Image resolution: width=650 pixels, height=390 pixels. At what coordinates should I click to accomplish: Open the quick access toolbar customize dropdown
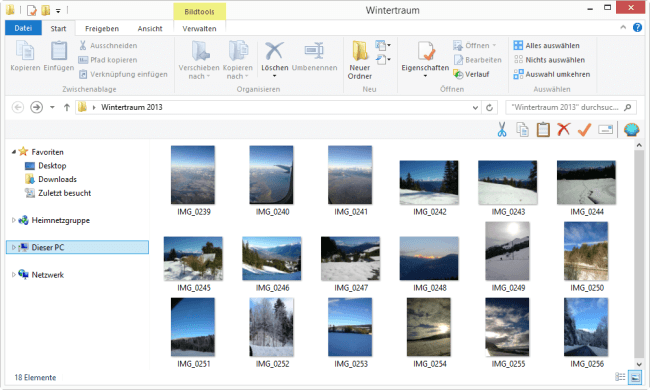[58, 11]
